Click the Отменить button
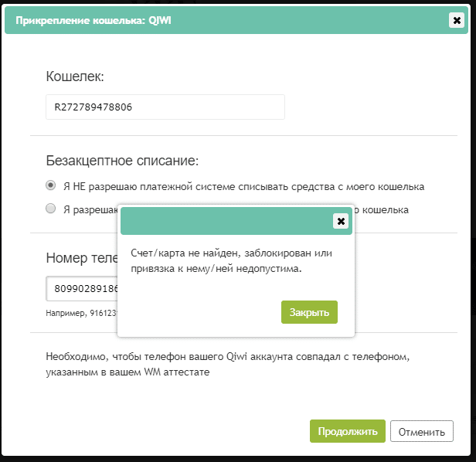This screenshot has width=476, height=462. tap(421, 432)
